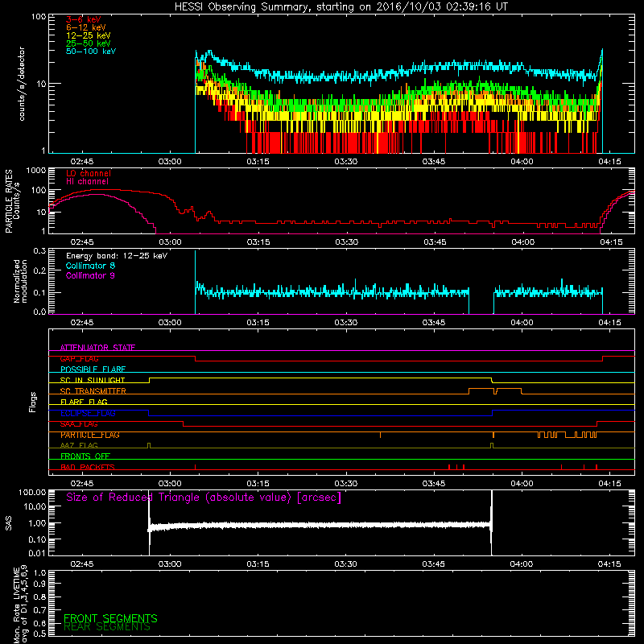Screen dimensions: 644x644
Task: Click the FRONTS_OFF flag label
Action: point(85,456)
